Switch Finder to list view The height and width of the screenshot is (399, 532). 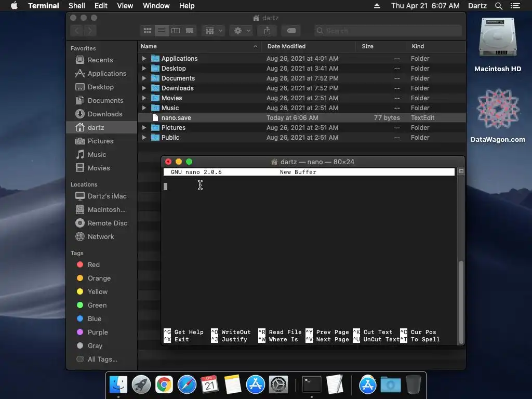pos(162,31)
